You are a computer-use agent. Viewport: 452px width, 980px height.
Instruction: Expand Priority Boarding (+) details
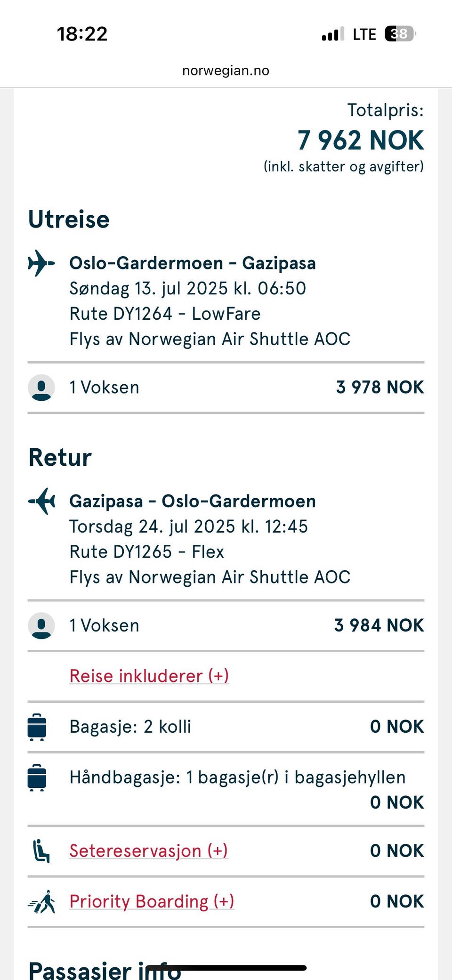(152, 901)
